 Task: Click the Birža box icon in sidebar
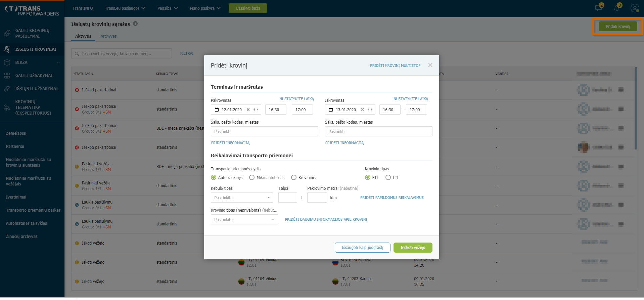point(7,62)
